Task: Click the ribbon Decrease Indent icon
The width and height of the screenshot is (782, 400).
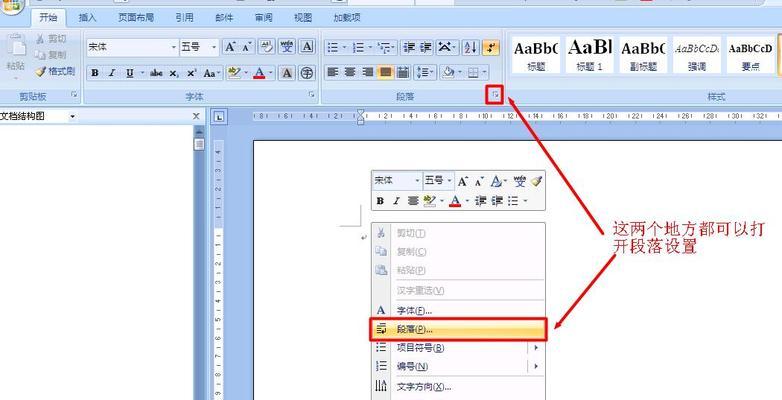Action: tap(409, 47)
